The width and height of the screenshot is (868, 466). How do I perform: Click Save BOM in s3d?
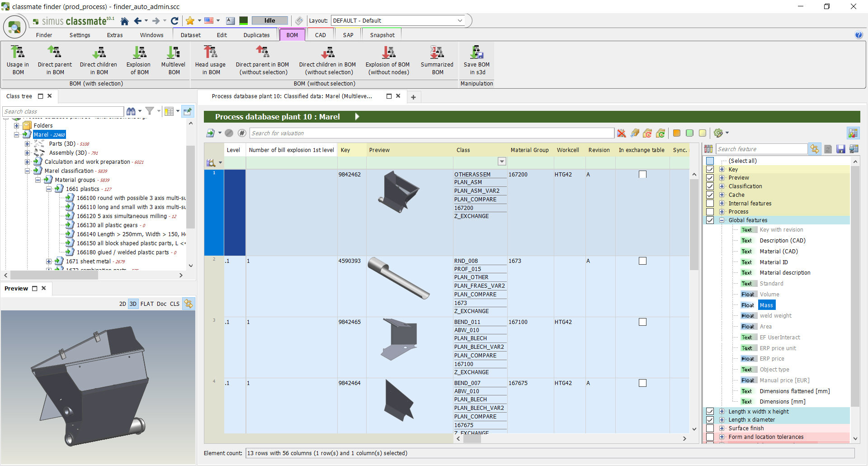point(477,60)
